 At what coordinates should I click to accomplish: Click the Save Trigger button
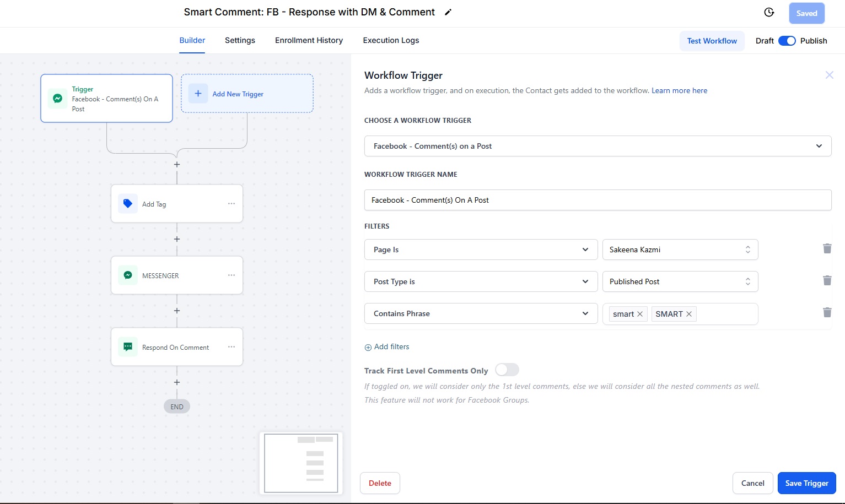[806, 483]
